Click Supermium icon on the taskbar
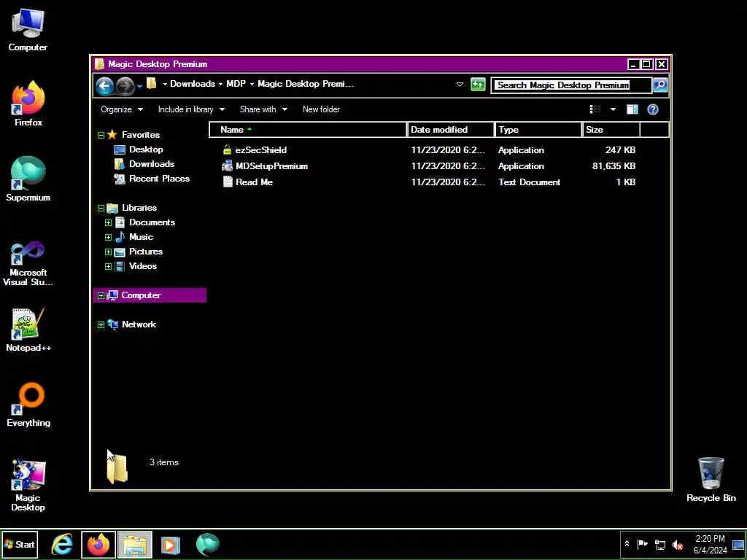Image resolution: width=747 pixels, height=560 pixels. pos(207,544)
